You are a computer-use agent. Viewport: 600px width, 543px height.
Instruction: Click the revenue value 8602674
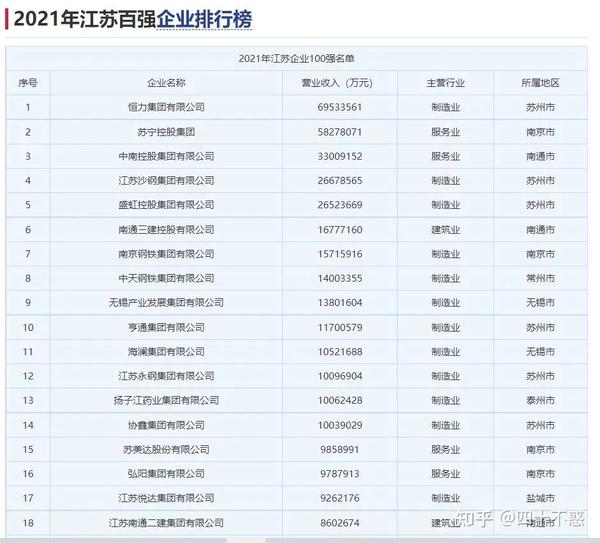(x=340, y=523)
